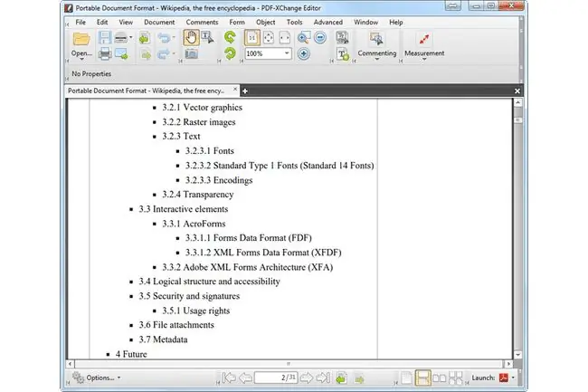Viewport: 588px width, 392px height.
Task: Switch to Two Pages Facing layout
Action: click(439, 378)
